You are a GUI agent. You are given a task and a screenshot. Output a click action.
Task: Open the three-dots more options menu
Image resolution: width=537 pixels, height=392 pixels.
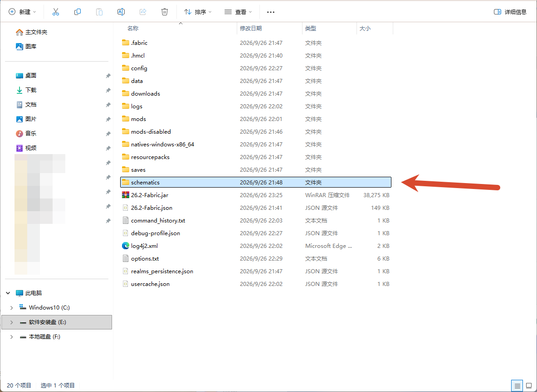click(271, 12)
